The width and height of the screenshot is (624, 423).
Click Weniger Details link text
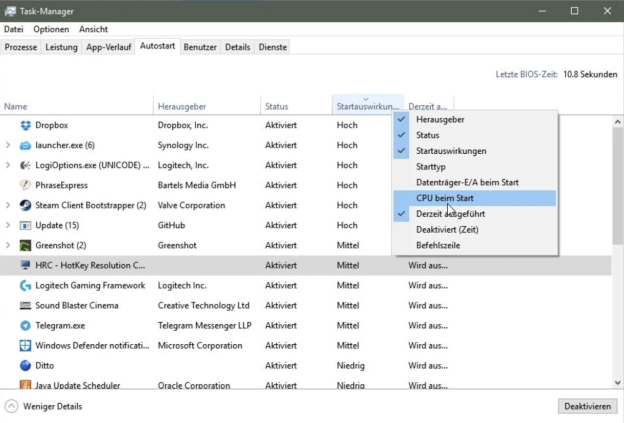[x=53, y=406]
